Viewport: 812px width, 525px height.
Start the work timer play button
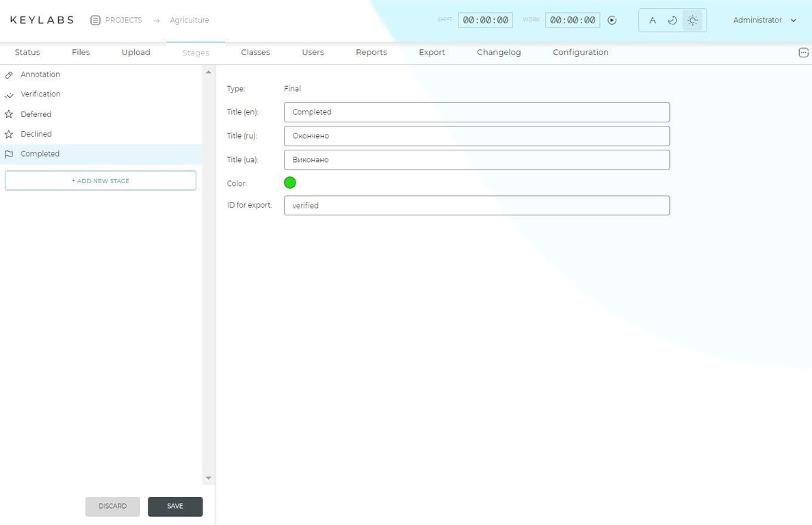[x=612, y=21]
